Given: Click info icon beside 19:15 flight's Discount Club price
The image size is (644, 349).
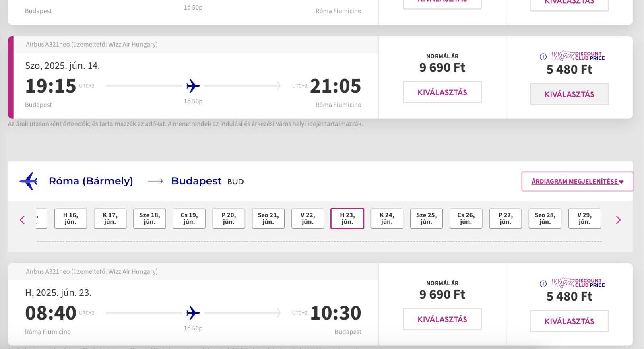Looking at the screenshot, I should [543, 57].
